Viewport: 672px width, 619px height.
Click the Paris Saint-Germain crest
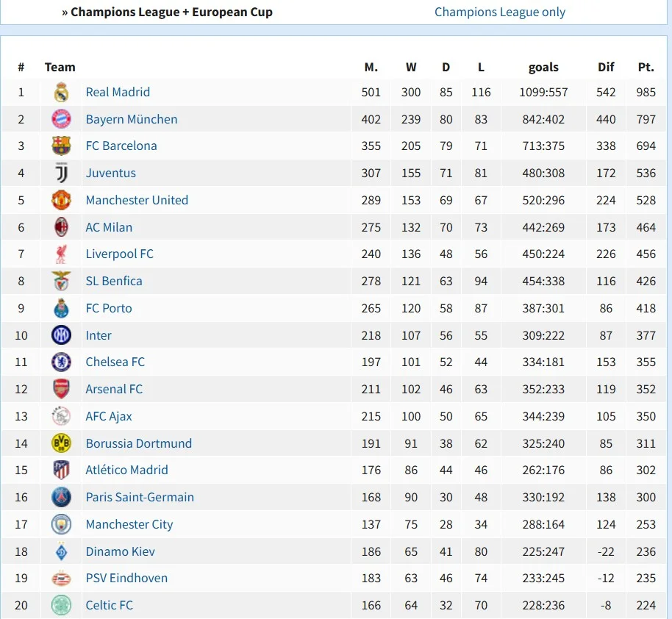click(61, 497)
